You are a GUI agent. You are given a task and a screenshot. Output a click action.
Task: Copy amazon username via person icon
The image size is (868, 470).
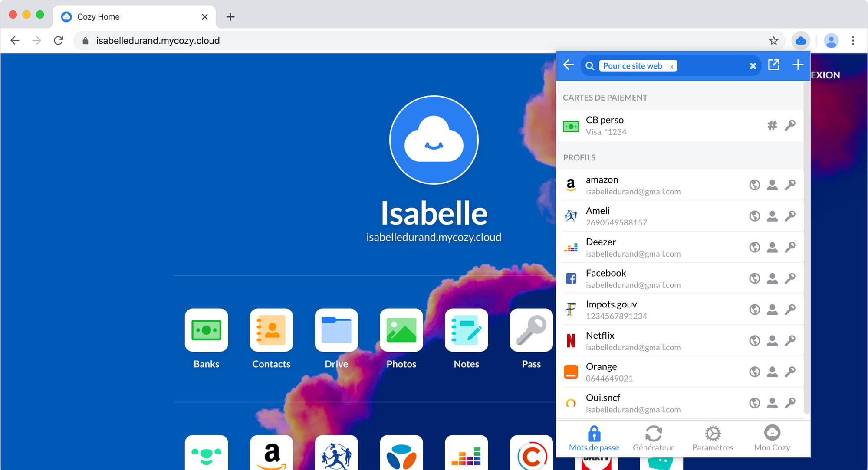point(772,185)
